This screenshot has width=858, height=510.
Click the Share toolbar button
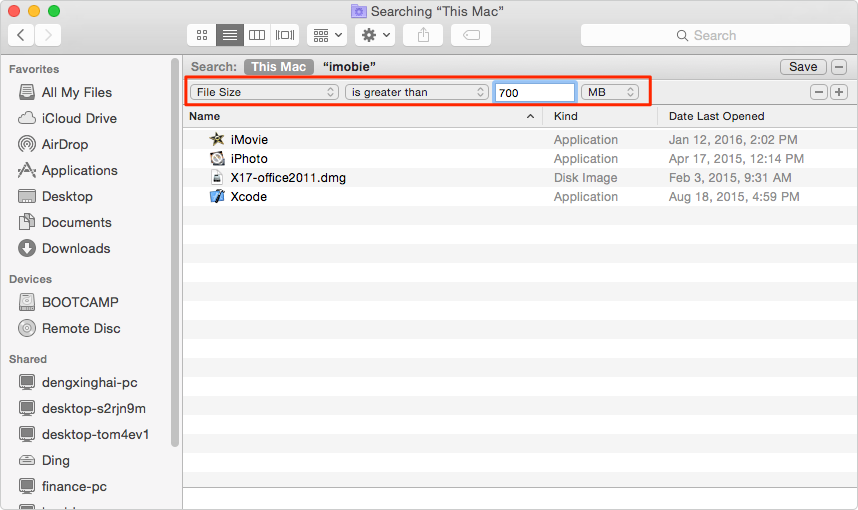423,36
